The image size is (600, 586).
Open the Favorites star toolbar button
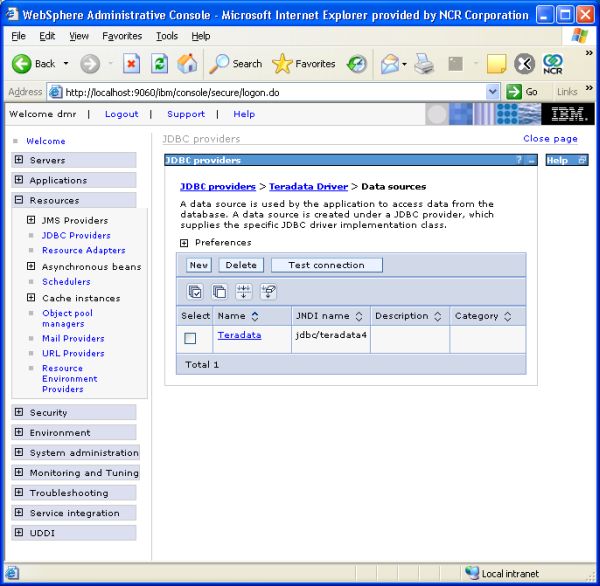303,64
